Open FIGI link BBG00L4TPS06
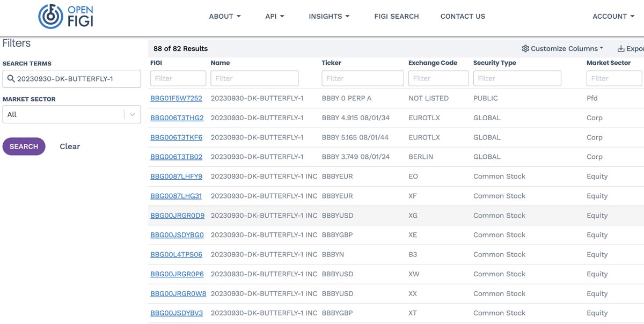 click(176, 254)
